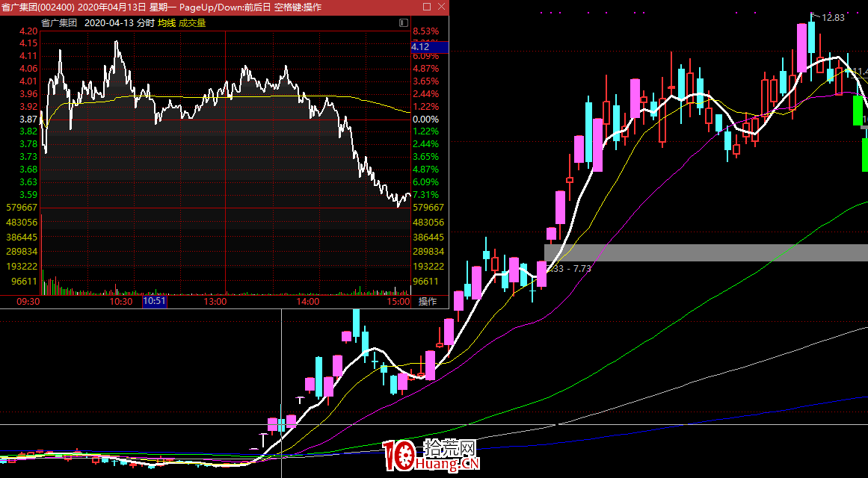Screen dimensions: 868x478
Task: Select the 分时 intraday view label
Action: point(145,23)
